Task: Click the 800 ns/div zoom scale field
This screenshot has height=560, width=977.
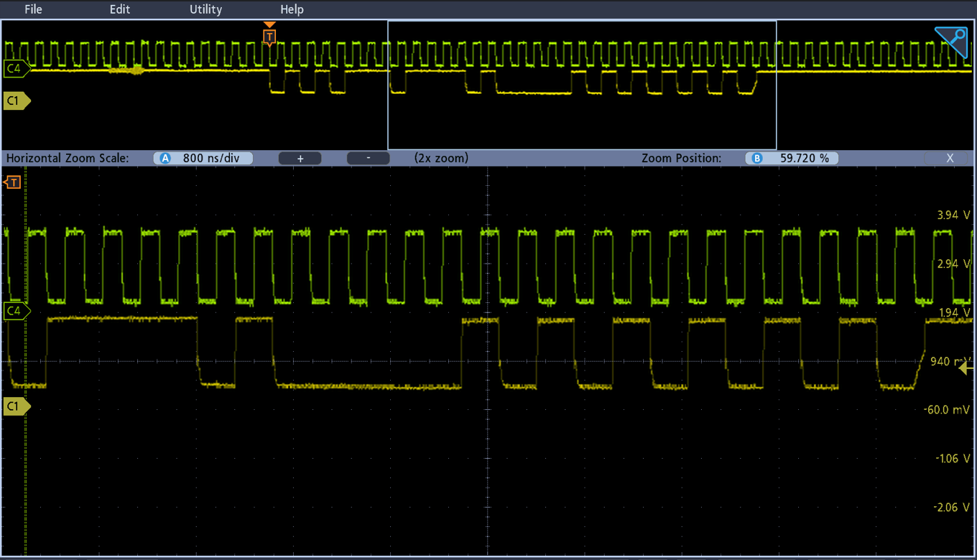Action: pos(203,158)
